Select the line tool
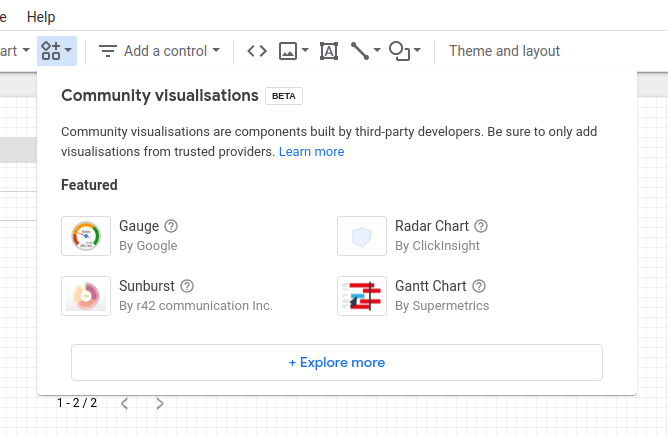This screenshot has height=436, width=668. click(360, 51)
